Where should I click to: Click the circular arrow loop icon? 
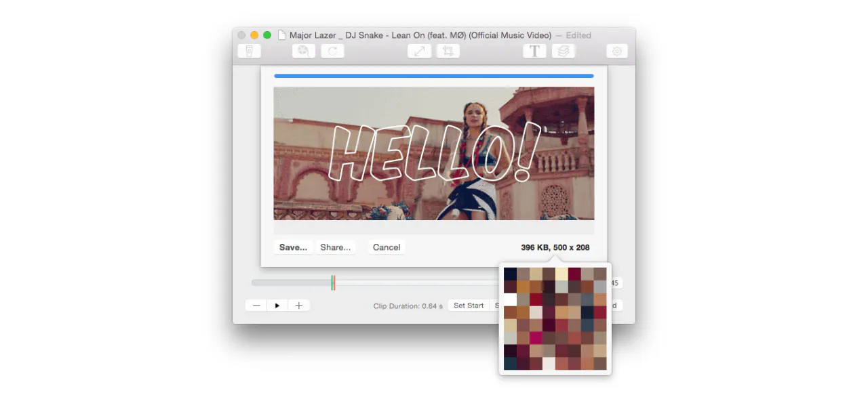coord(332,51)
